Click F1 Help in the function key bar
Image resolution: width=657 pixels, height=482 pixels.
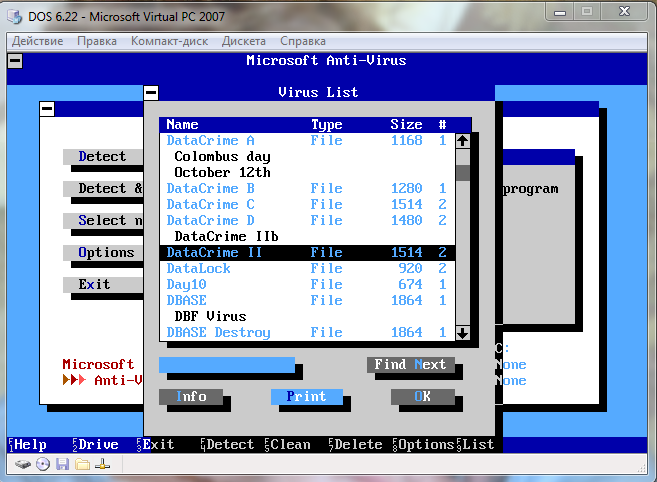tap(28, 445)
